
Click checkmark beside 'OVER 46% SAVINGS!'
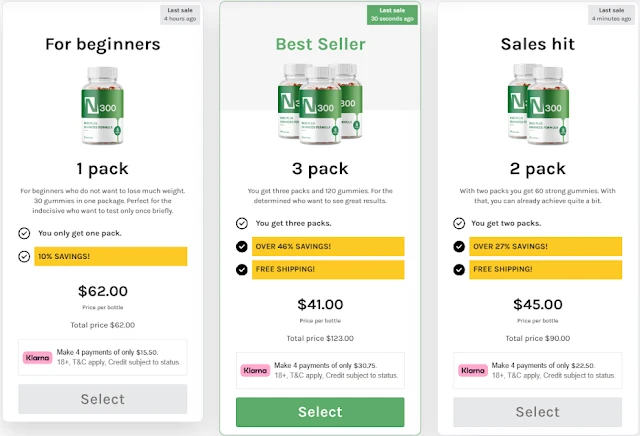(x=242, y=246)
